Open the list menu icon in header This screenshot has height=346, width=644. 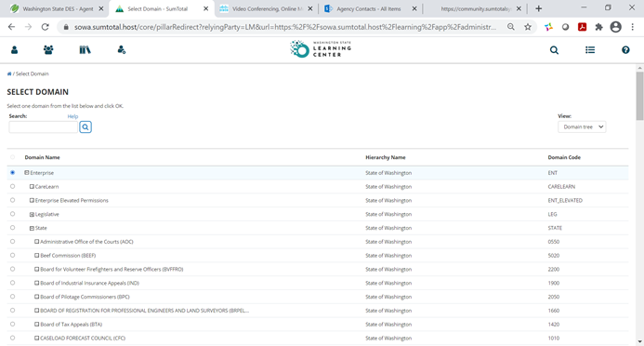[590, 50]
